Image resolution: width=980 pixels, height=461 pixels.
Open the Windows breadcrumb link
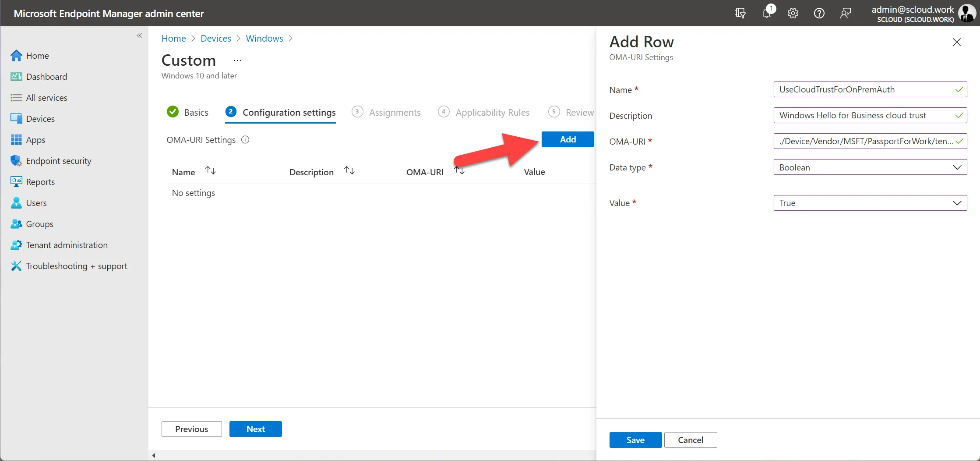(x=264, y=39)
